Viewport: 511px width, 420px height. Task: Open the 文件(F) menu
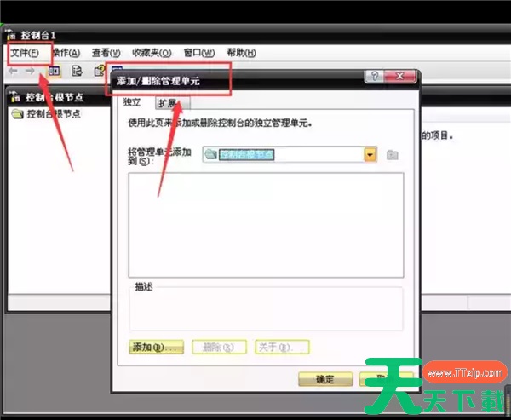[x=25, y=53]
